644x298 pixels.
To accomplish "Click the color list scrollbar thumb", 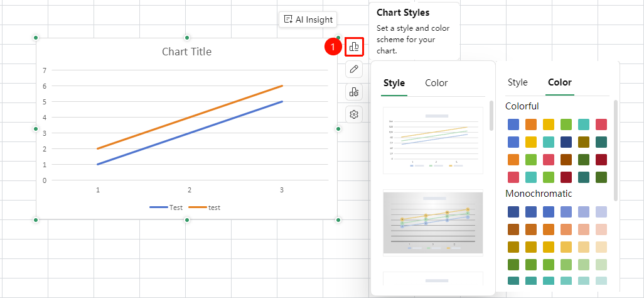I will click(616, 150).
